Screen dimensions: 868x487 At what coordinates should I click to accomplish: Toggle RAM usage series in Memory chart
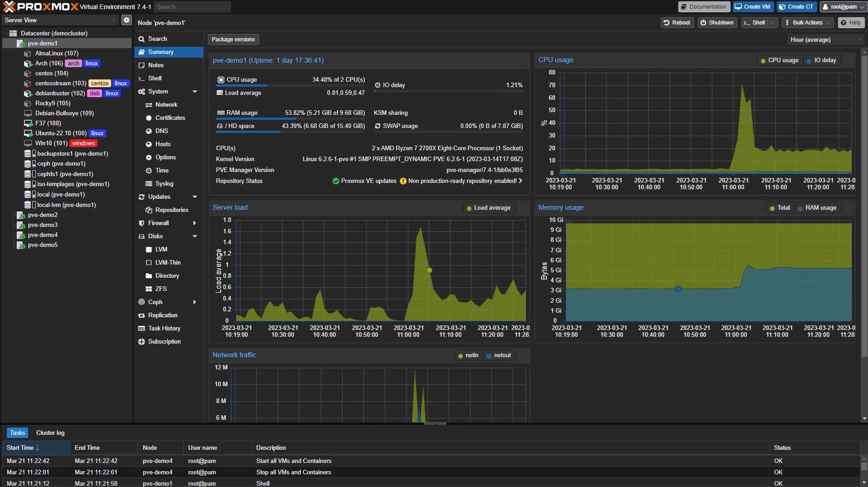point(817,207)
